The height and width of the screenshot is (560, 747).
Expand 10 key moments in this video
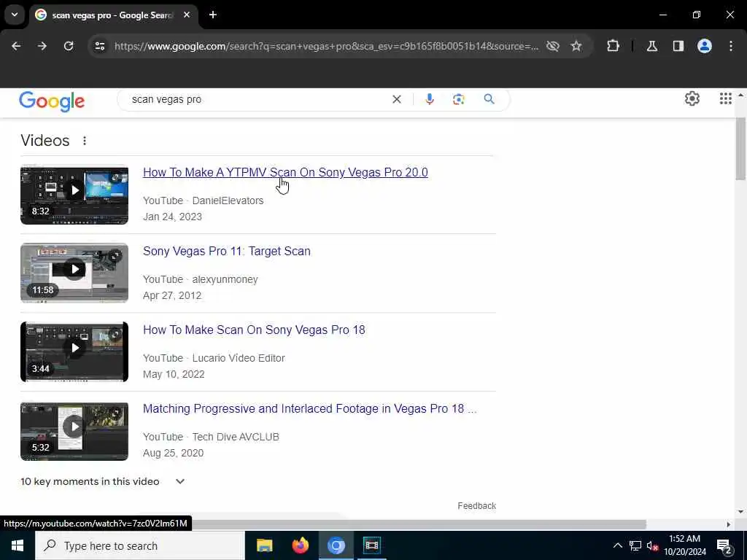tap(102, 481)
